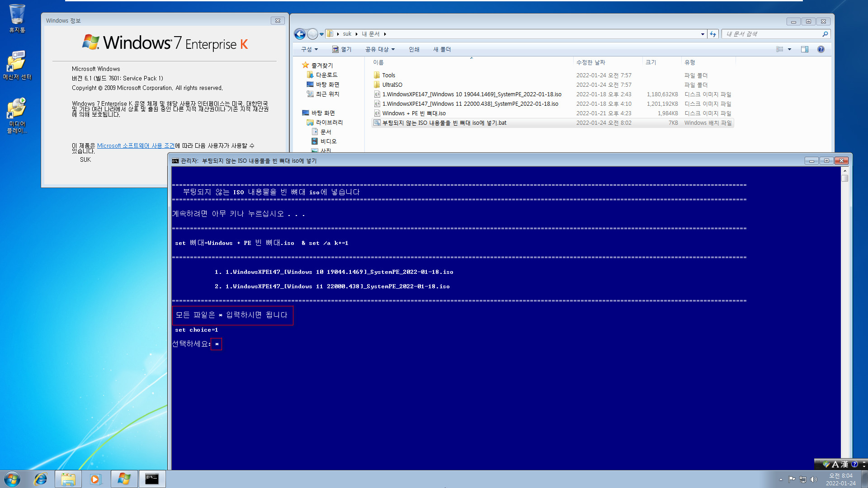Viewport: 868px width, 488px height.
Task: Select the Windows 11 22000.438 iso file
Action: (470, 104)
